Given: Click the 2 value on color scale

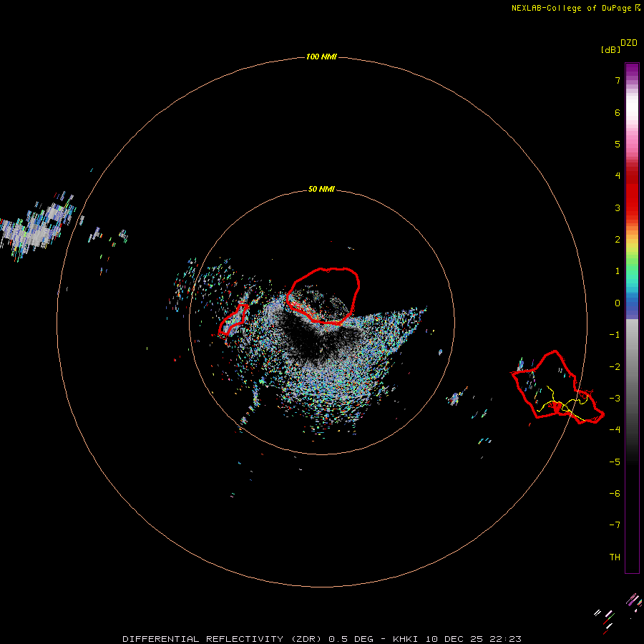Looking at the screenshot, I should pos(618,240).
